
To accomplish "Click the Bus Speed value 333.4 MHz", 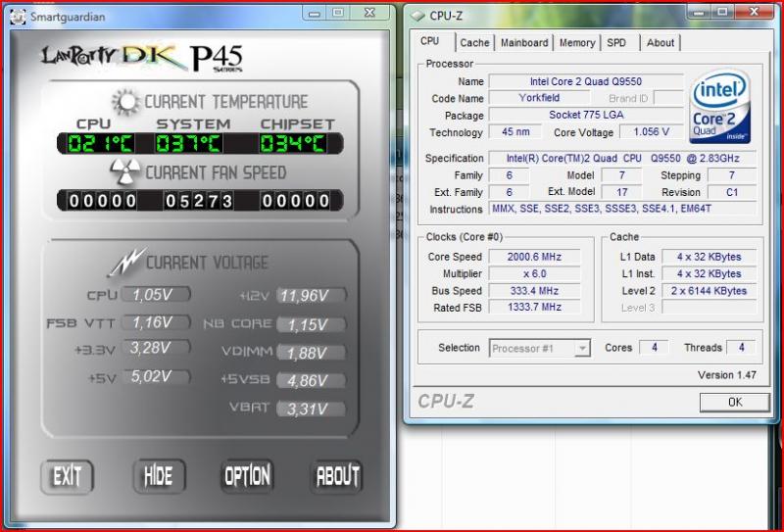I will click(534, 291).
